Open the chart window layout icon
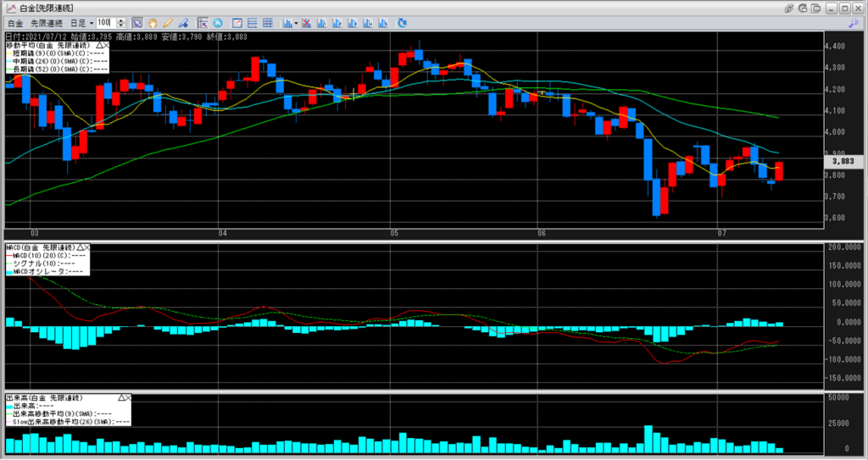 point(237,23)
